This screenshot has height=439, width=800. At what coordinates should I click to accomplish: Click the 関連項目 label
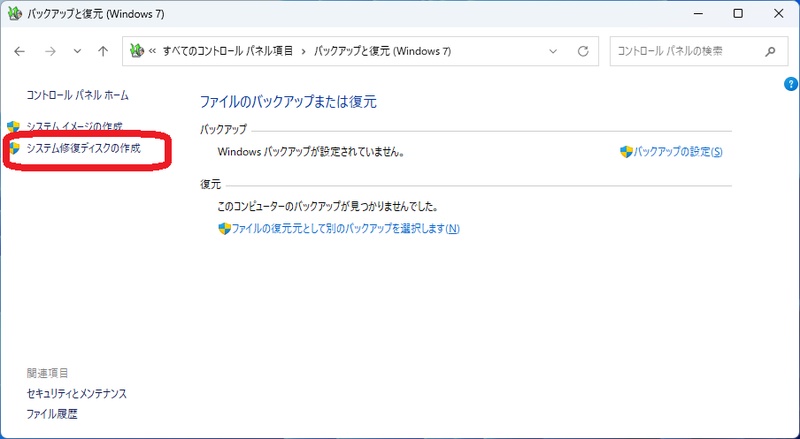coord(47,373)
